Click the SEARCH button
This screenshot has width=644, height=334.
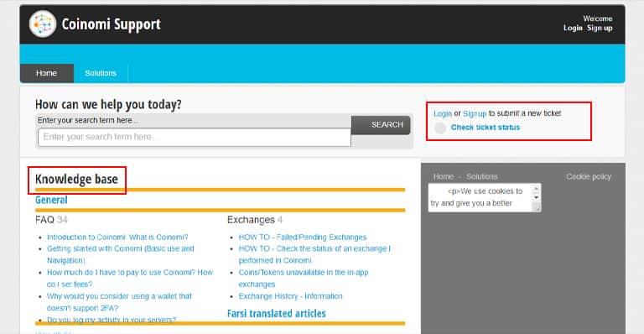point(381,125)
